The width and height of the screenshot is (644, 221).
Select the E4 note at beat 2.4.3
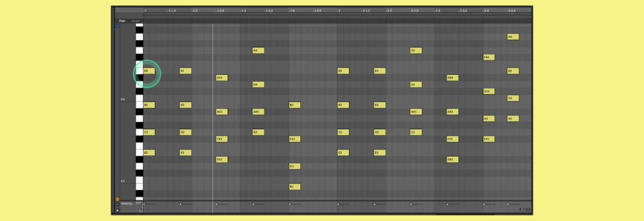point(513,71)
